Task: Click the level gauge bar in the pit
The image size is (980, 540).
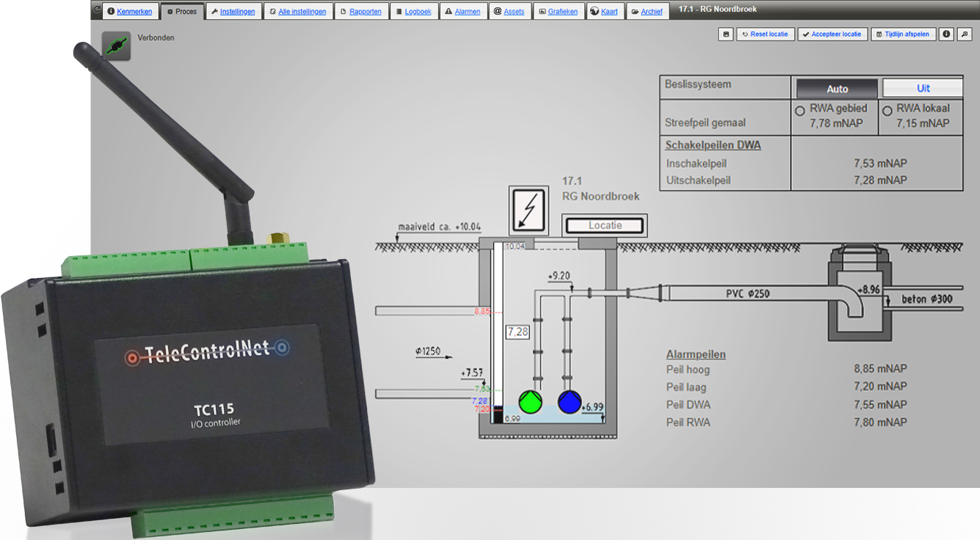Action: tap(497, 332)
